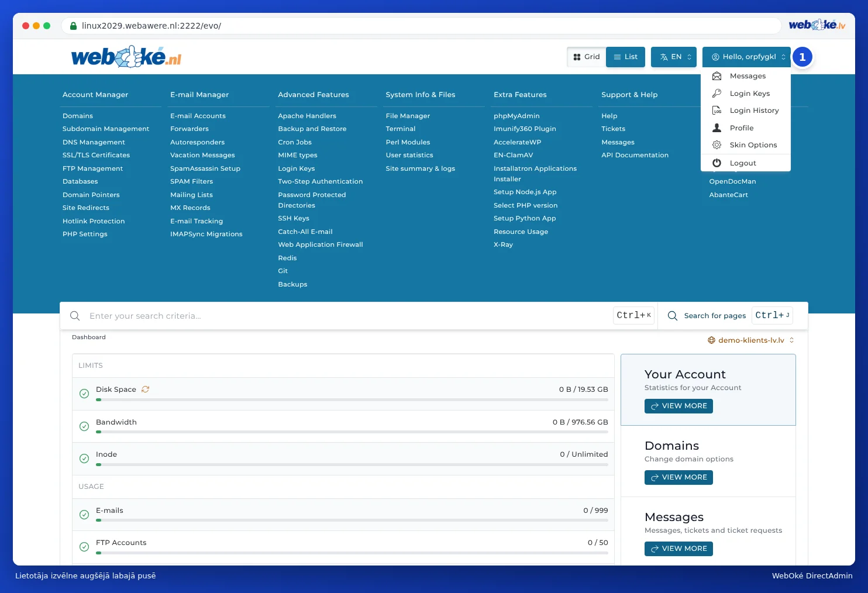868x593 pixels.
Task: Select Login Keys in the user menu
Action: pos(746,94)
